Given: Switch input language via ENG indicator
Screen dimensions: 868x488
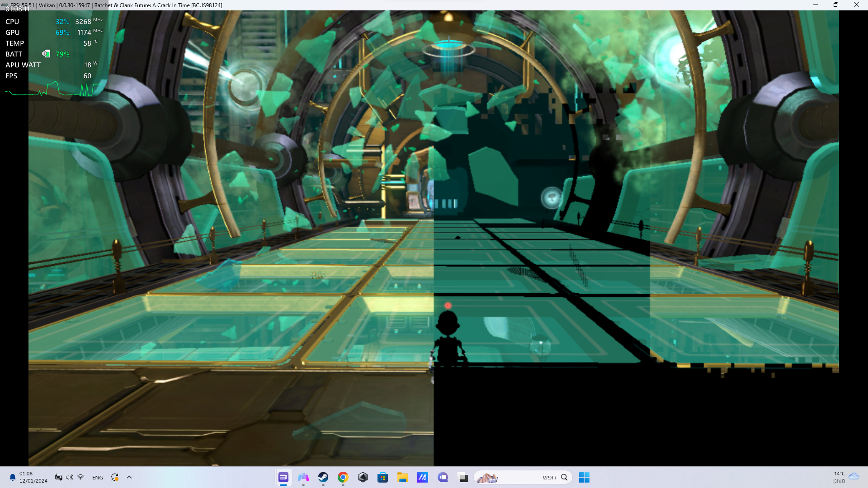Looking at the screenshot, I should (97, 478).
